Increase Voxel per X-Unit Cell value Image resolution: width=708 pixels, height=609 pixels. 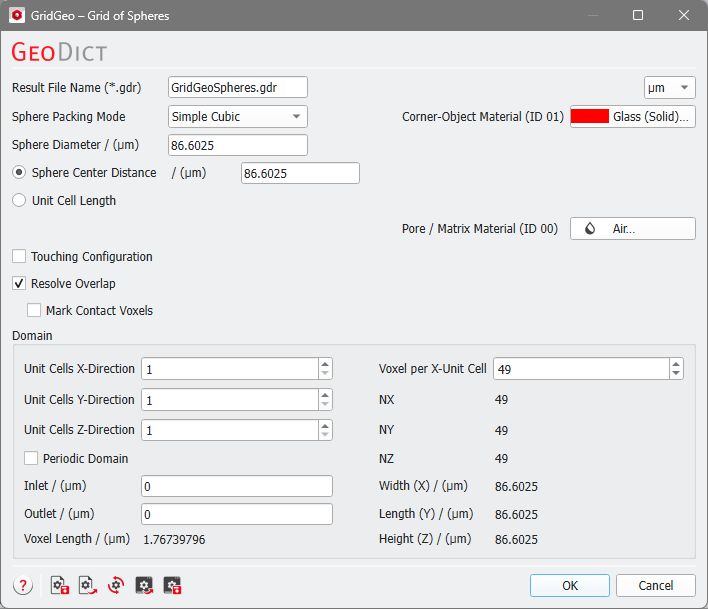point(676,364)
